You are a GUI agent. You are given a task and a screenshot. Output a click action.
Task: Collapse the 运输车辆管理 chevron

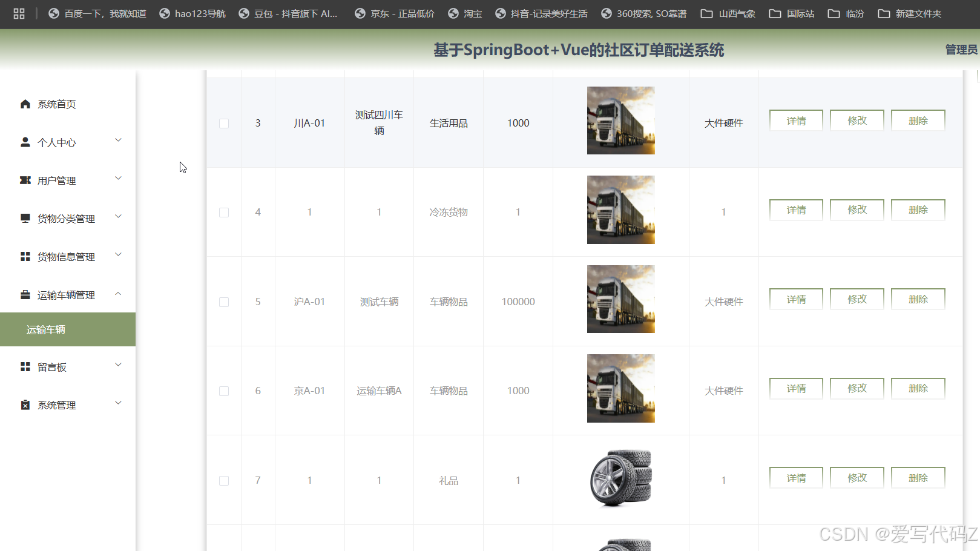click(119, 294)
